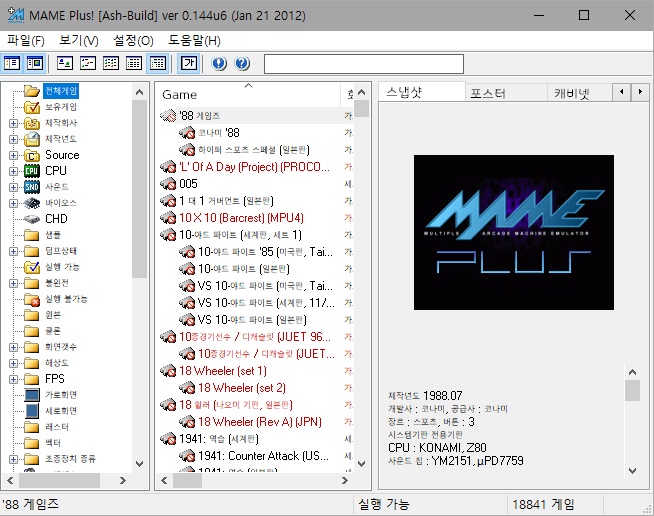This screenshot has width=654, height=516.
Task: Select the 해상도 tree item
Action: pos(57,363)
